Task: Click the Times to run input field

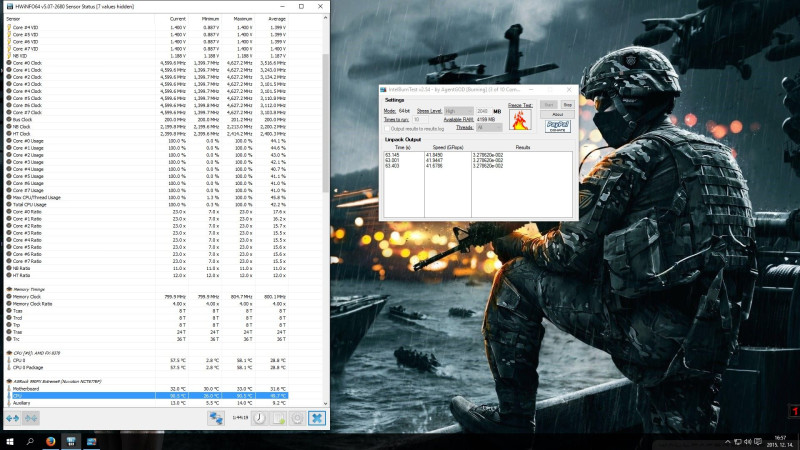Action: [x=419, y=119]
